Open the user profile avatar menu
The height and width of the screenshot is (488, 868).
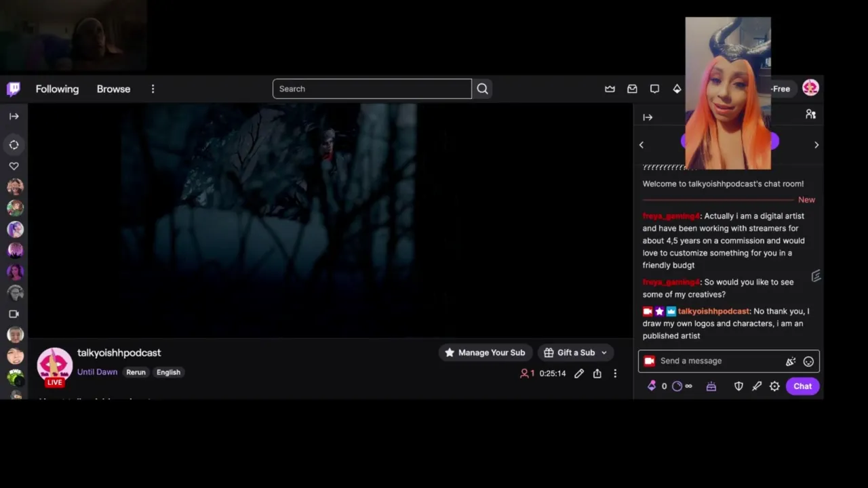[810, 87]
